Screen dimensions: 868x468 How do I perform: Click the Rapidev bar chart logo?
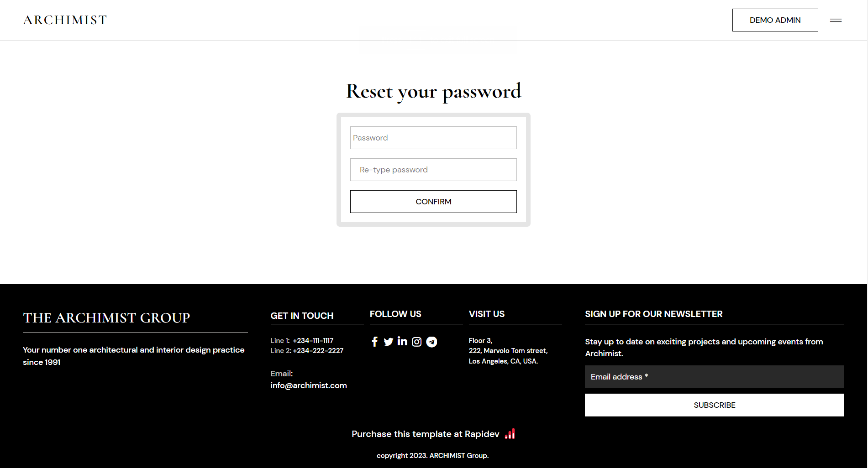(x=510, y=434)
